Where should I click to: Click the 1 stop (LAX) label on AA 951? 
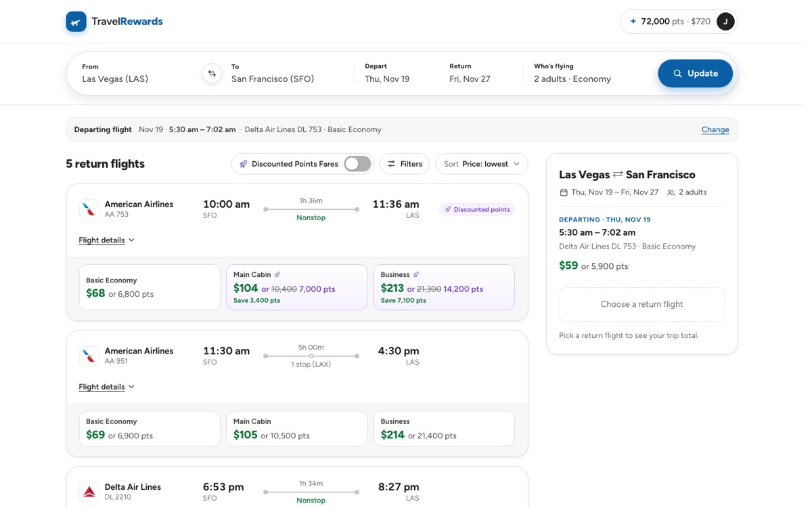coord(311,364)
